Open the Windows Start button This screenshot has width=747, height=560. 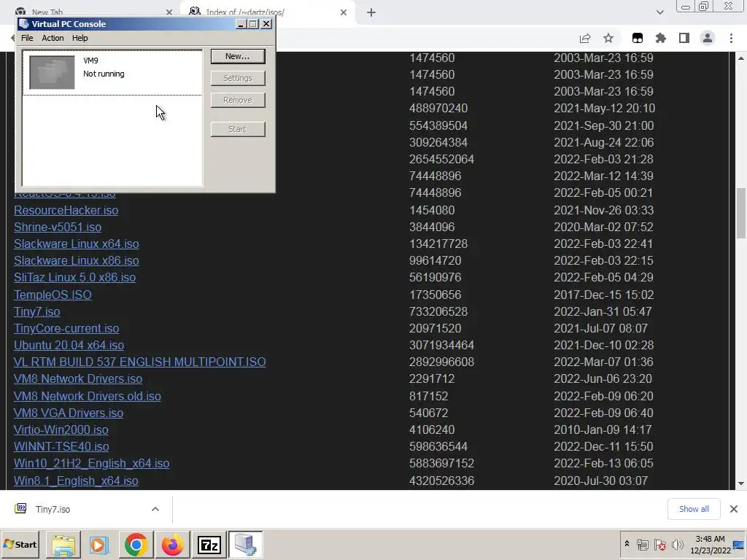pyautogui.click(x=20, y=544)
